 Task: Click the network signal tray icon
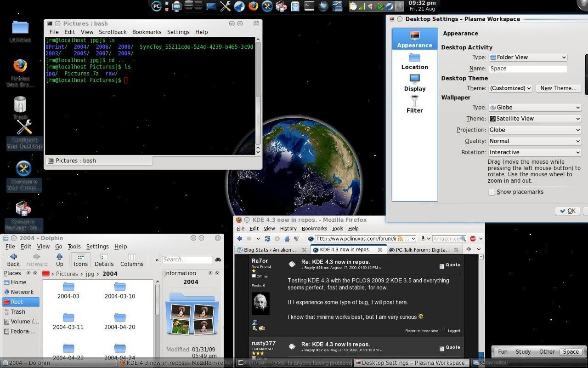coord(362,6)
